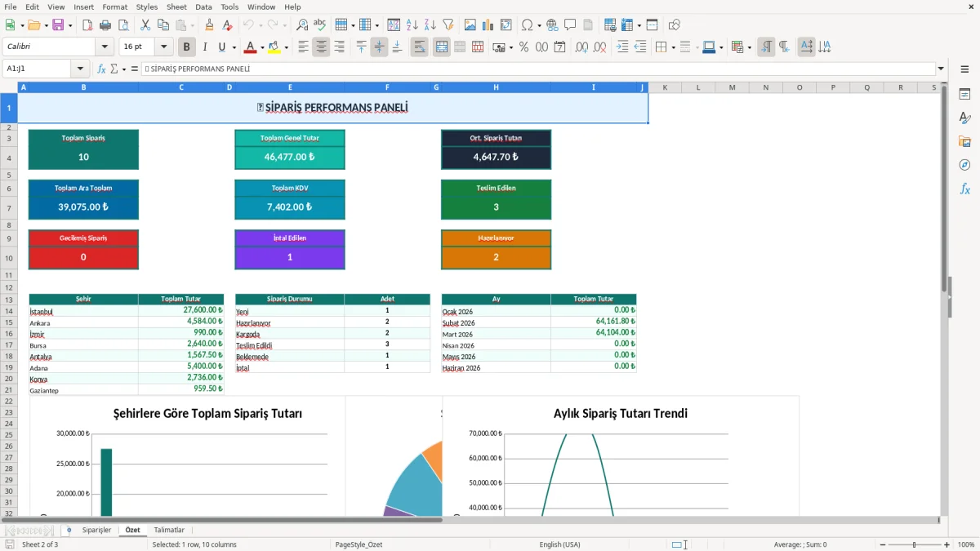Image resolution: width=980 pixels, height=551 pixels.
Task: Toggle Bold formatting
Action: (x=186, y=47)
